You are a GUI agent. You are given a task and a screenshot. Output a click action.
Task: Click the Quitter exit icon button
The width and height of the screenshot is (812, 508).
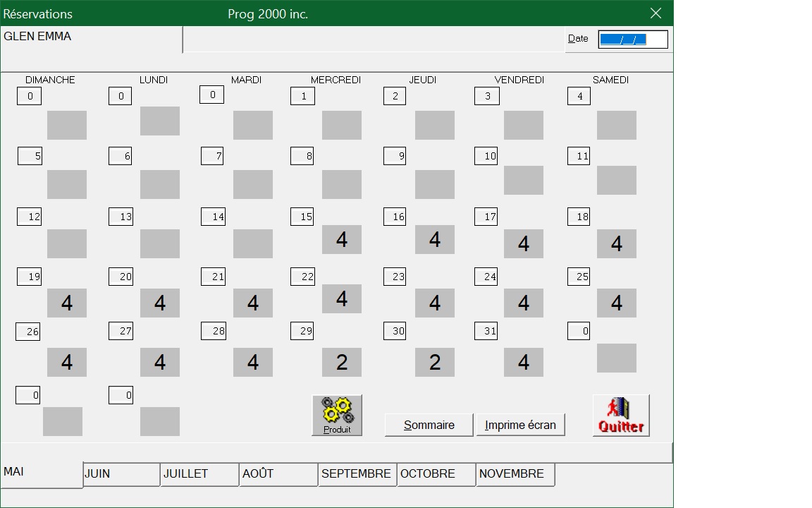pyautogui.click(x=621, y=415)
